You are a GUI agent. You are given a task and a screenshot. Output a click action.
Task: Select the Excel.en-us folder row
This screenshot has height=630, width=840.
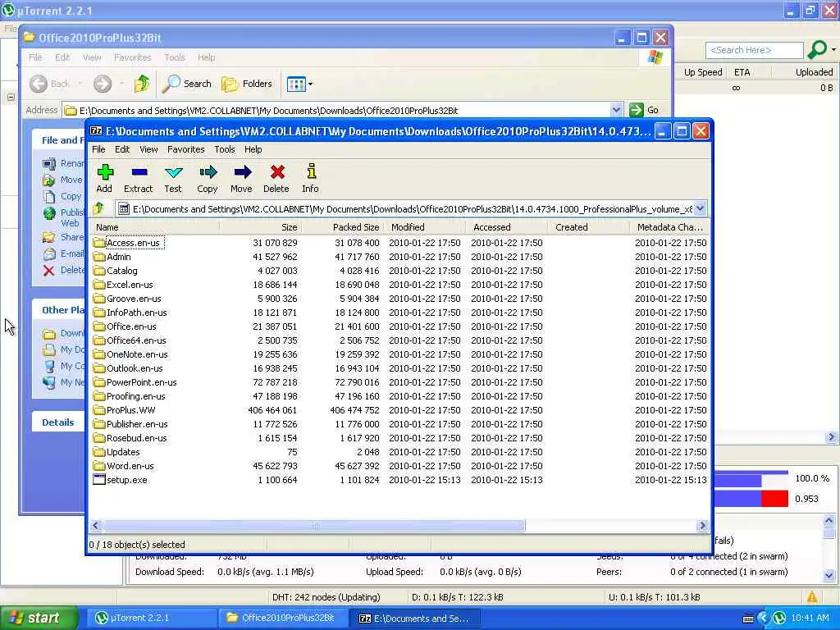[399, 285]
